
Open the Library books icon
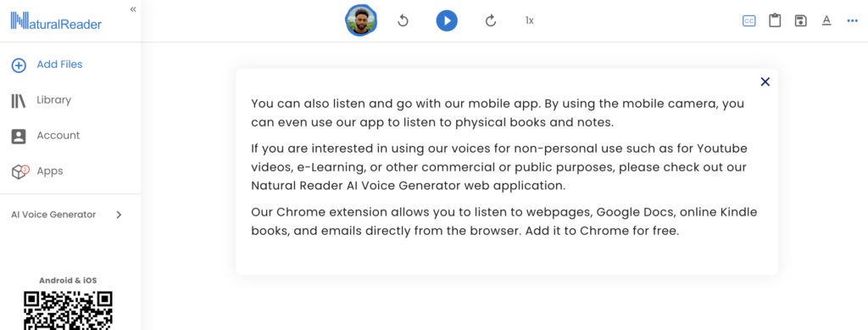point(19,101)
